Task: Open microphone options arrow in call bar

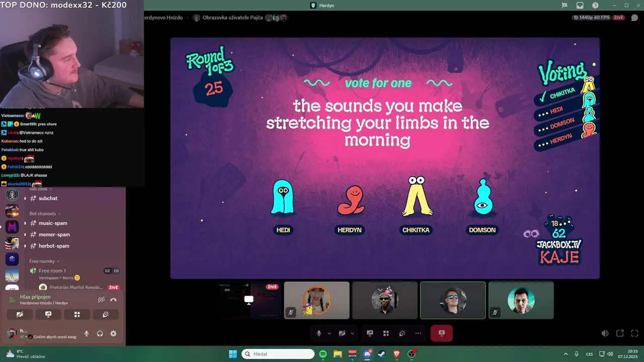Action: coord(330,333)
